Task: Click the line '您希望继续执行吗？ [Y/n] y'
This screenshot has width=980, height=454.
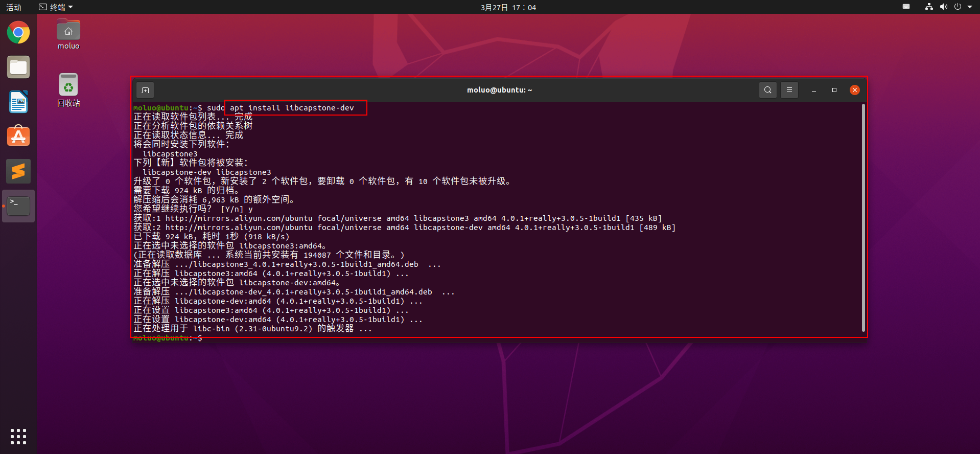Action: (193, 209)
